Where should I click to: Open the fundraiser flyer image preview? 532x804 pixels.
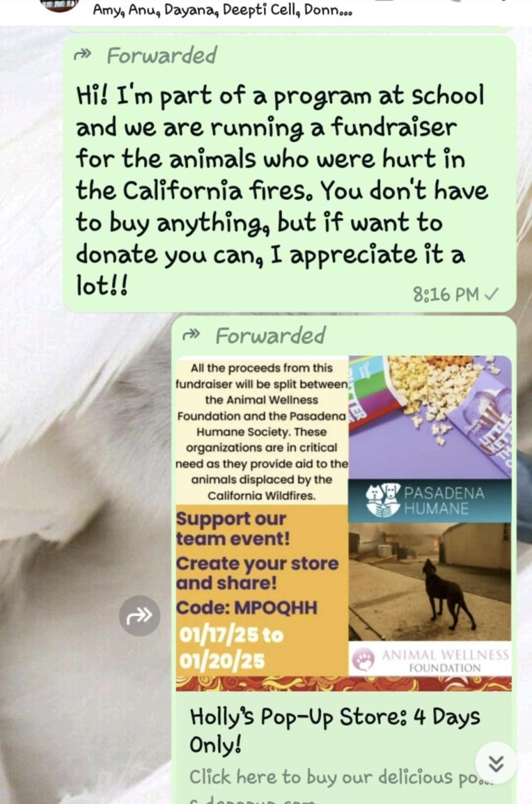point(344,523)
